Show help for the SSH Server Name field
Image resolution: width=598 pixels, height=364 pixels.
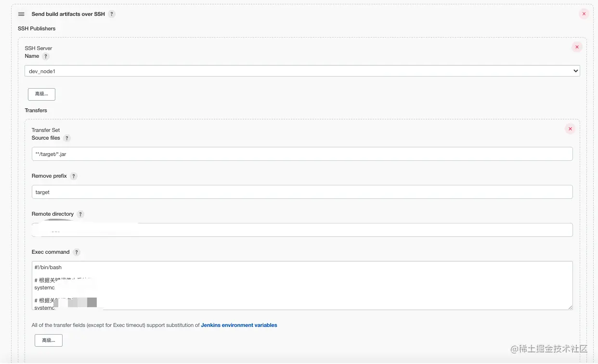coord(46,56)
